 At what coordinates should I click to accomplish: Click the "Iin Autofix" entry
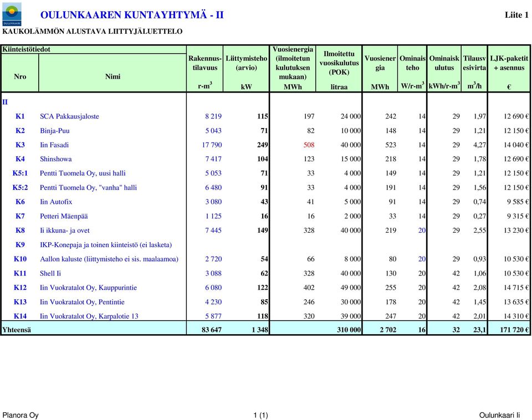[x=56, y=202]
